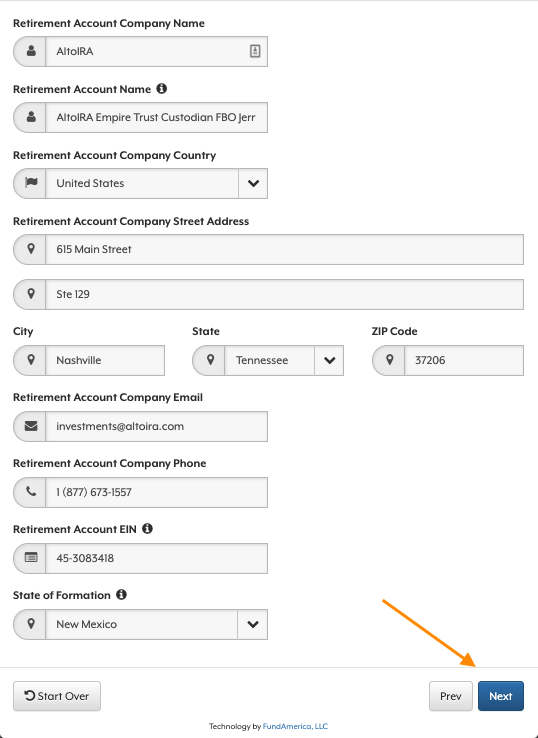This screenshot has width=538, height=738.
Task: Click flag icon of Company Country field
Action: coord(31,183)
